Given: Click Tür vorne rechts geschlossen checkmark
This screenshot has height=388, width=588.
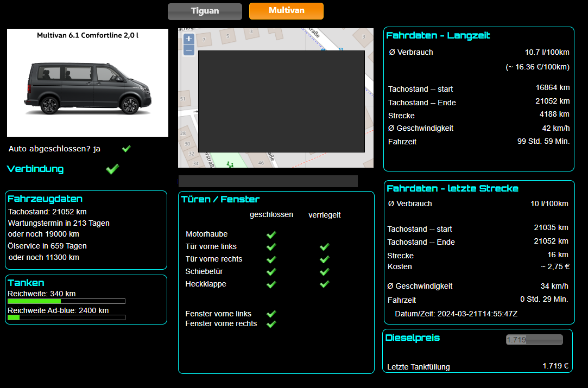Looking at the screenshot, I should tap(271, 259).
